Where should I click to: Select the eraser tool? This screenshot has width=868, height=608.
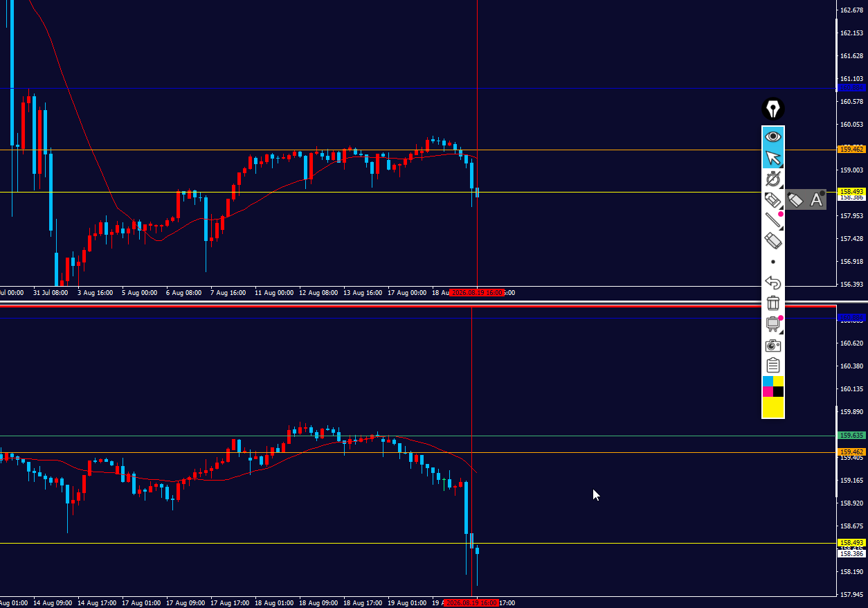click(x=772, y=241)
